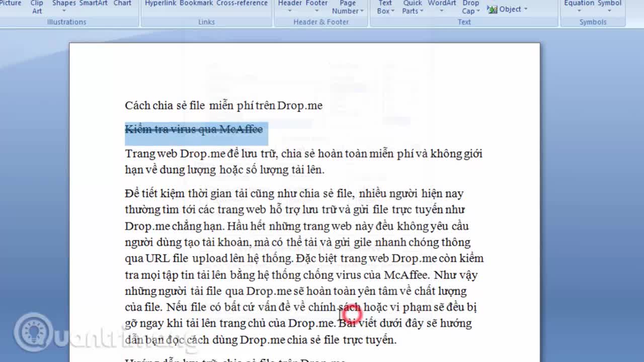Click the struck-through line 'Kiểm tra virus qua McAffee'
This screenshot has height=362, width=644.
tap(194, 129)
